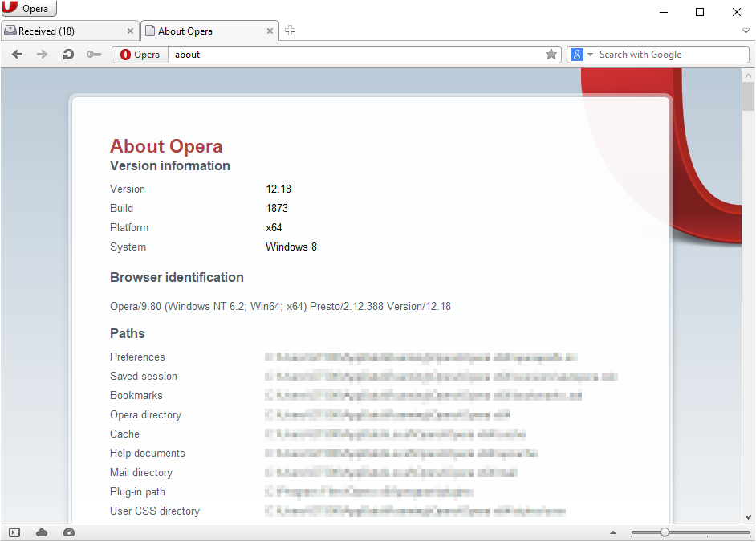756x542 pixels.
Task: Close the About Opera tab
Action: tap(270, 31)
